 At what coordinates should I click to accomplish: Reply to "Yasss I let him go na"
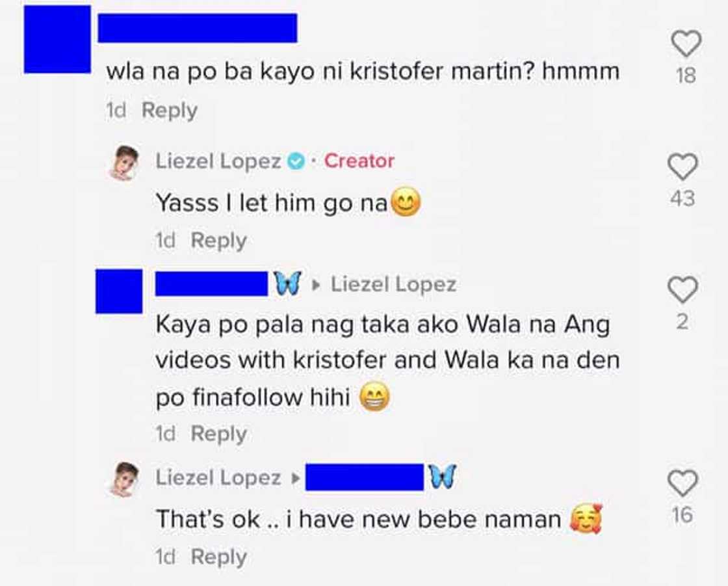[x=218, y=241]
